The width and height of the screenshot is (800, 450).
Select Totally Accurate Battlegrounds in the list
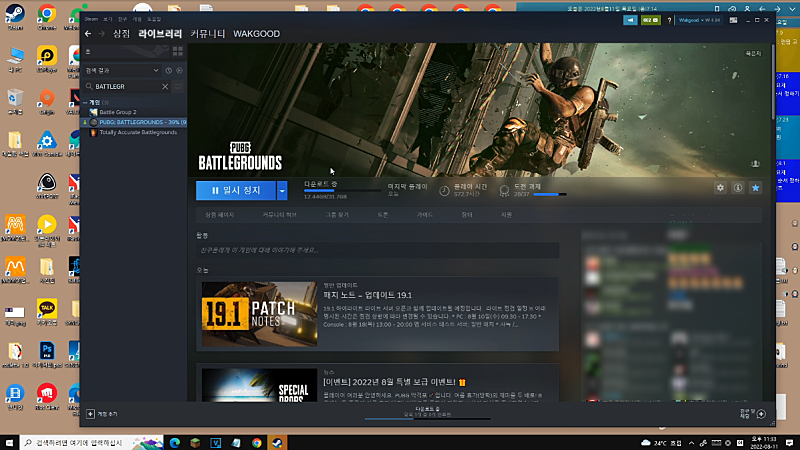(x=137, y=132)
